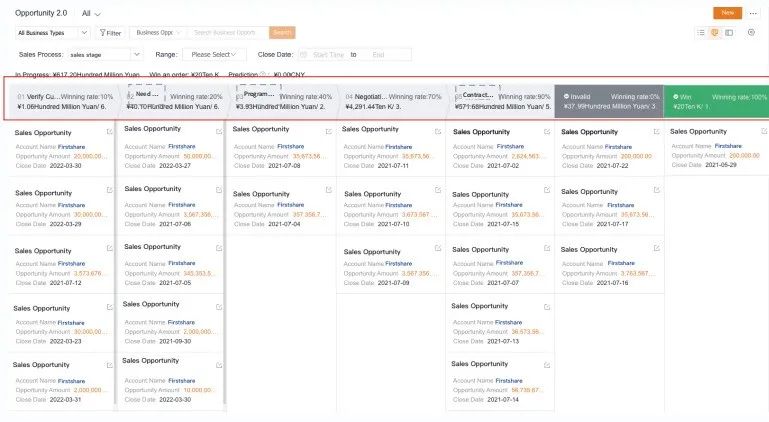Open Firstshare link on card closing 2021-07-16
This screenshot has height=422, width=769.
coord(621,263)
